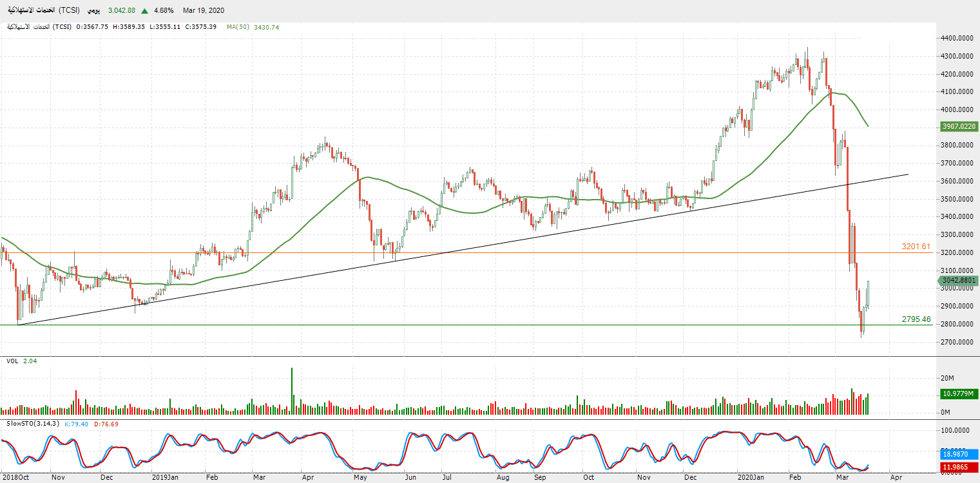Viewport: 980px width, 483px height.
Task: Click the May time axis label
Action: [360, 478]
